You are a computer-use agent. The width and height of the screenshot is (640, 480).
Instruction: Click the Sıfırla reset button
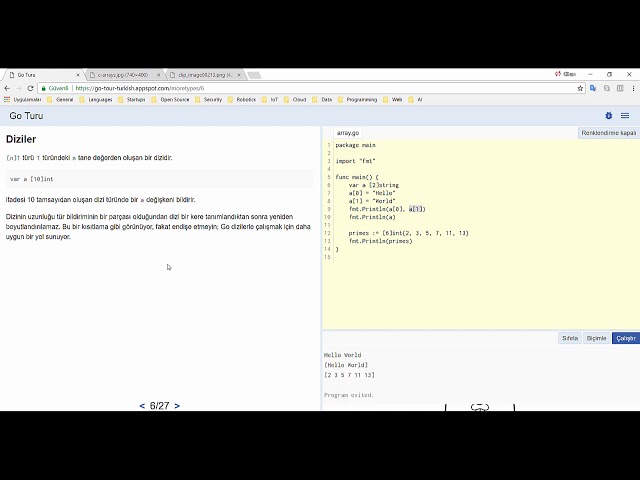pos(570,338)
